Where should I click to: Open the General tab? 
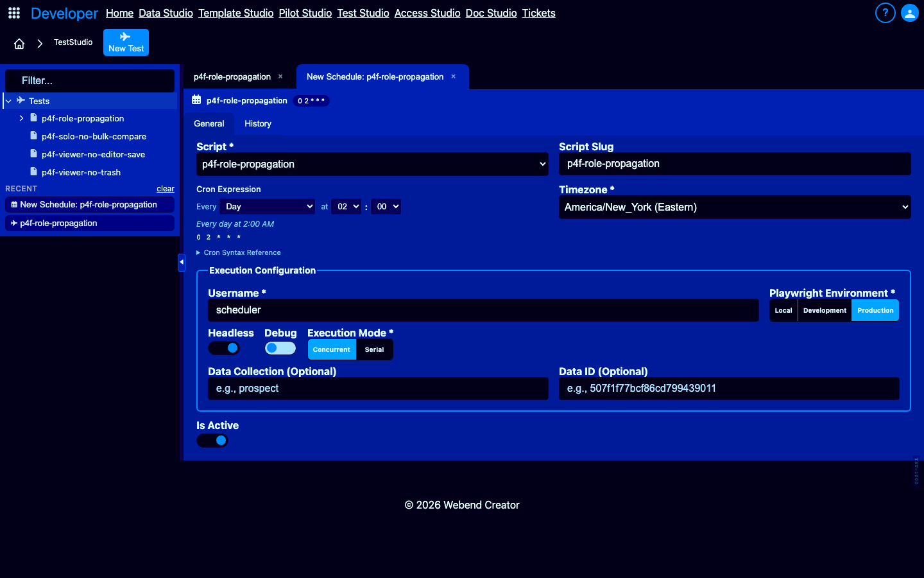(209, 123)
